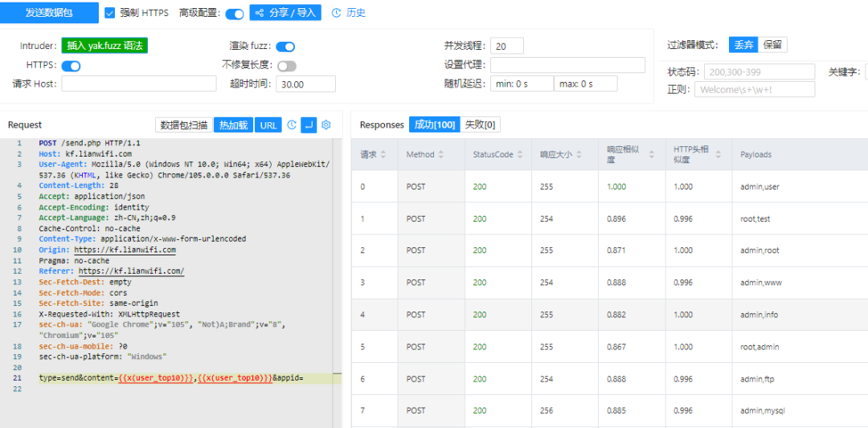Open the gear settings icon in Request toolbar
This screenshot has width=868, height=428.
click(326, 125)
